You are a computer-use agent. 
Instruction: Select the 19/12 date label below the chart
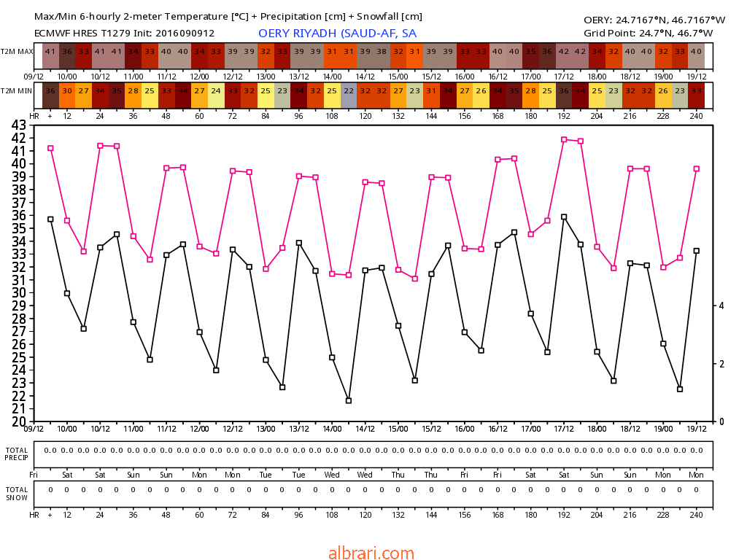tap(697, 429)
